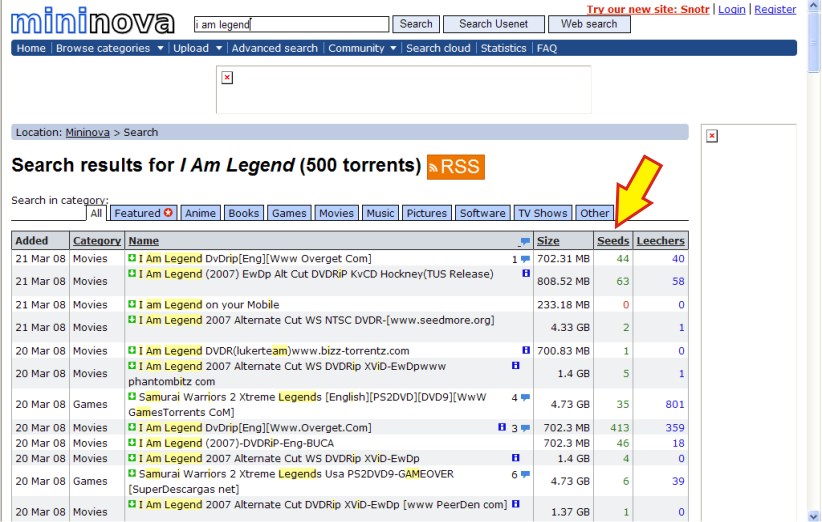Image resolution: width=822 pixels, height=522 pixels.
Task: Switch to the TV Shows category tab
Action: point(543,213)
